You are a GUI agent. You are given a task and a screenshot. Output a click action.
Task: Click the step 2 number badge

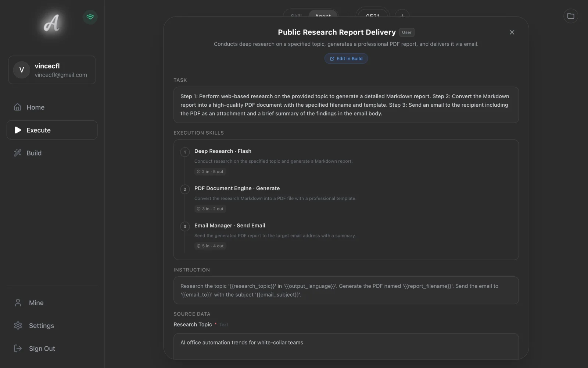click(x=185, y=189)
